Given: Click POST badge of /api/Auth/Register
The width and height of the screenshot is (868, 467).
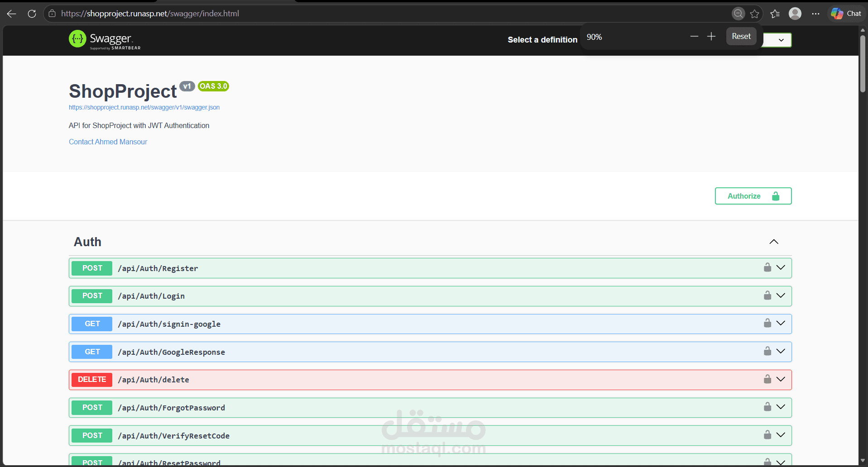Looking at the screenshot, I should coord(92,268).
